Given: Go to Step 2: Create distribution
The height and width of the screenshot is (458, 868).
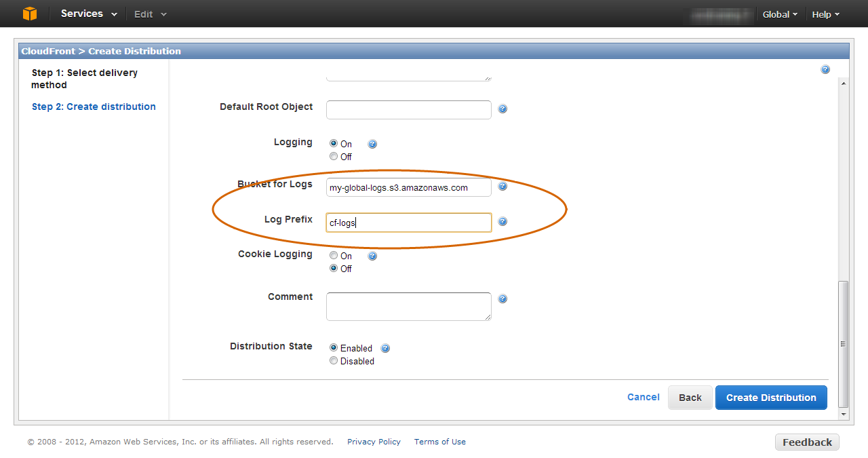Looking at the screenshot, I should coord(94,107).
